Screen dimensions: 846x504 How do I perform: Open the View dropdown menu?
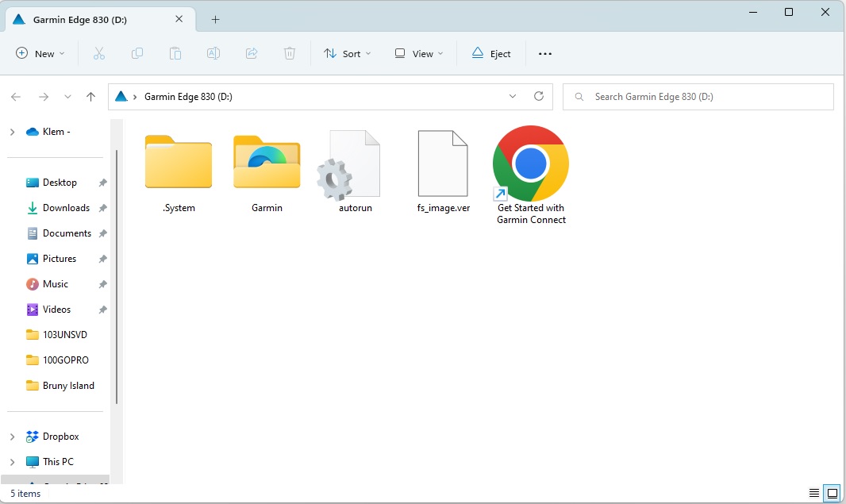coord(418,53)
